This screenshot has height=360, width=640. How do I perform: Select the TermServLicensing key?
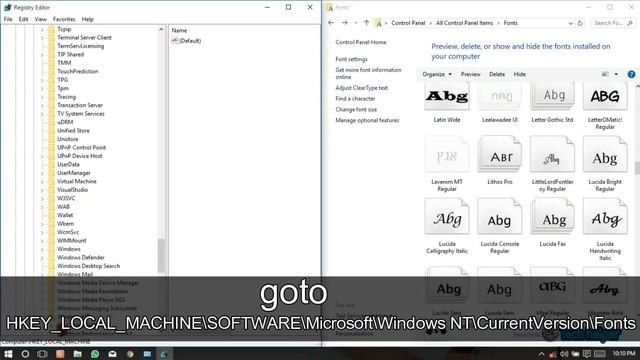coord(80,46)
